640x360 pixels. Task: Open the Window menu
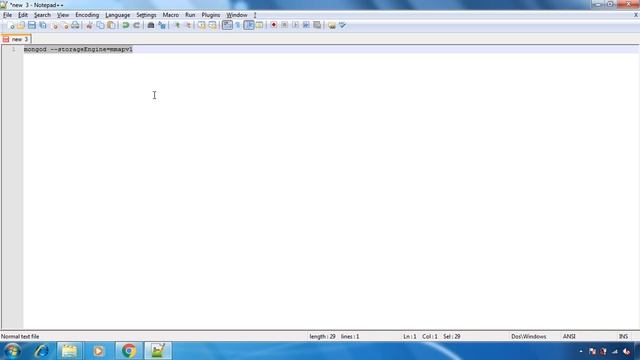pyautogui.click(x=237, y=15)
